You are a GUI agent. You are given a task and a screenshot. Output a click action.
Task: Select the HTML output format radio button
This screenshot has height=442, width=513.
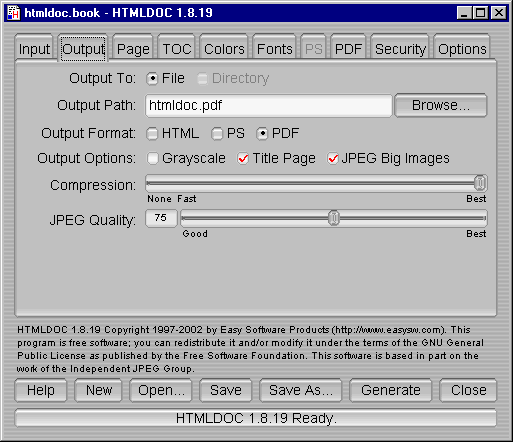click(152, 134)
